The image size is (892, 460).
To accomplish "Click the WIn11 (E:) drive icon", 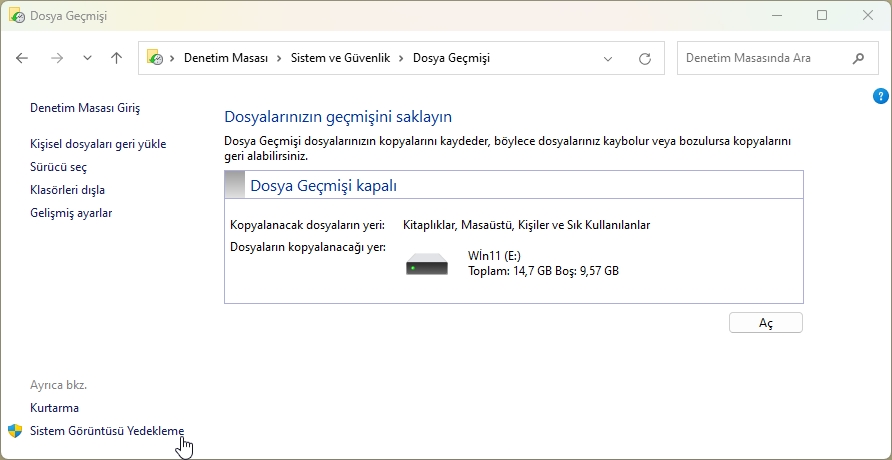I will pyautogui.click(x=428, y=264).
